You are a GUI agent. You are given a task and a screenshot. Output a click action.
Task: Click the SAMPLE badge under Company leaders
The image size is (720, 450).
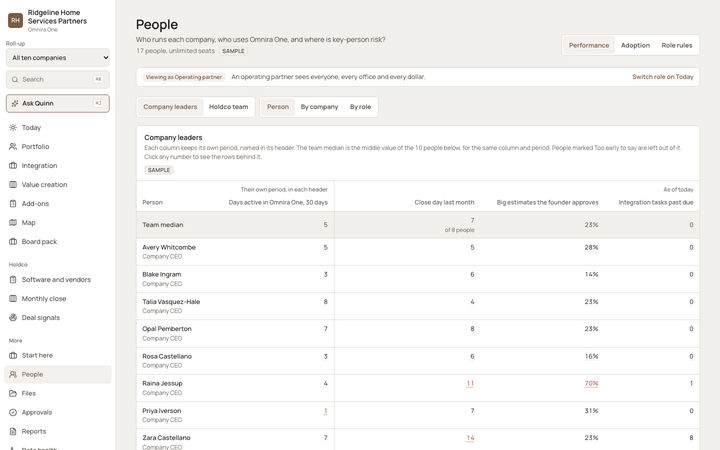tap(159, 170)
